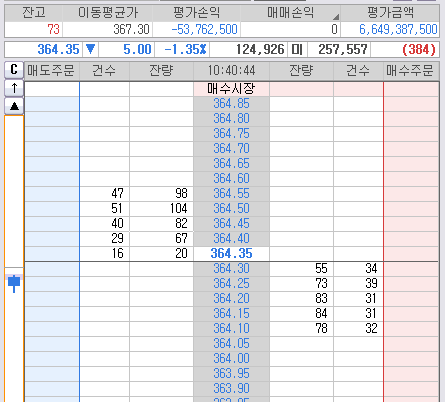Image resolution: width=445 pixels, height=402 pixels.
Task: Click the sell order cell at 364.55
Action: point(52,194)
